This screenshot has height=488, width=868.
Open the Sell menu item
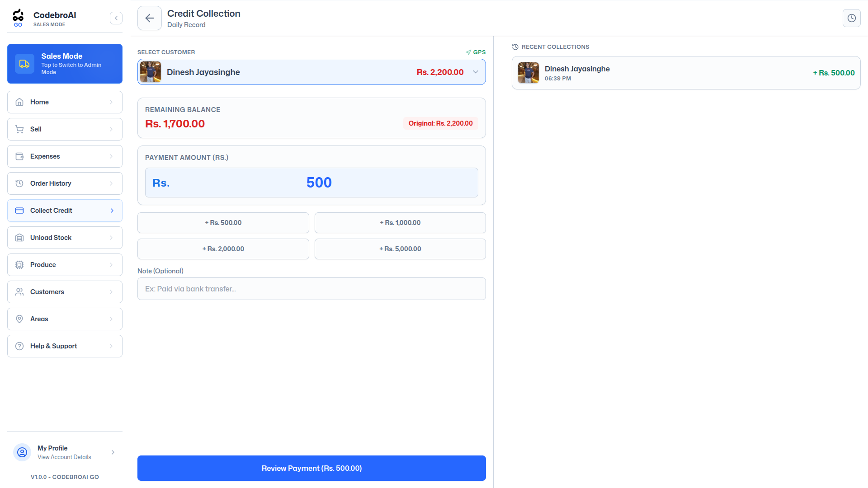pyautogui.click(x=65, y=129)
